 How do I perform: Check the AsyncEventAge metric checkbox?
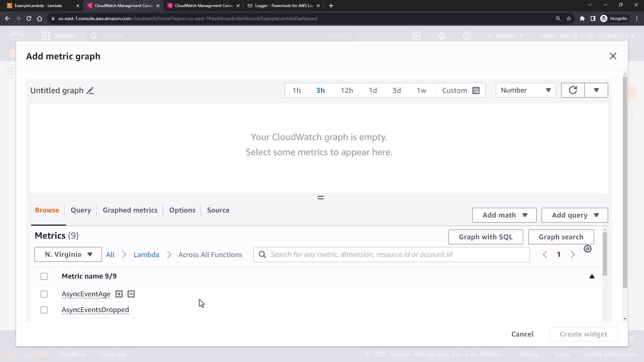click(44, 294)
